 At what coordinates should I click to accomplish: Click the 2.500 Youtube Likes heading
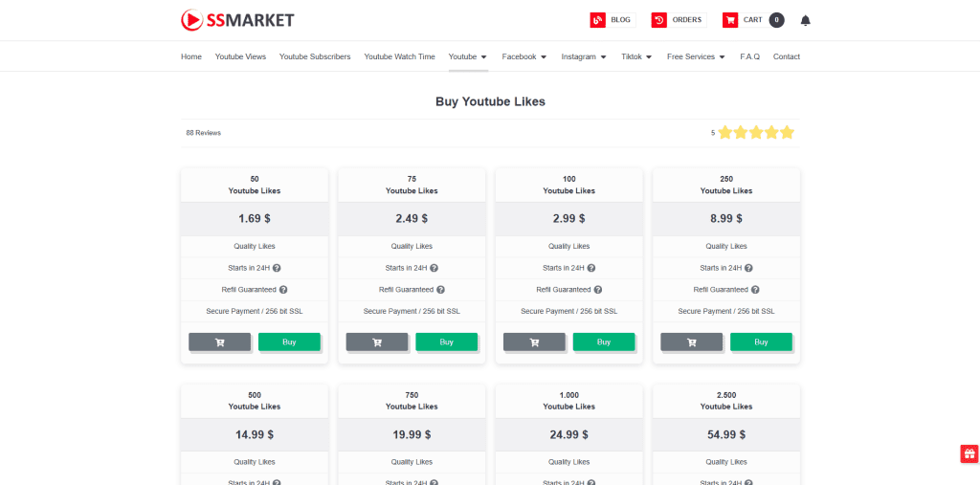[726, 401]
